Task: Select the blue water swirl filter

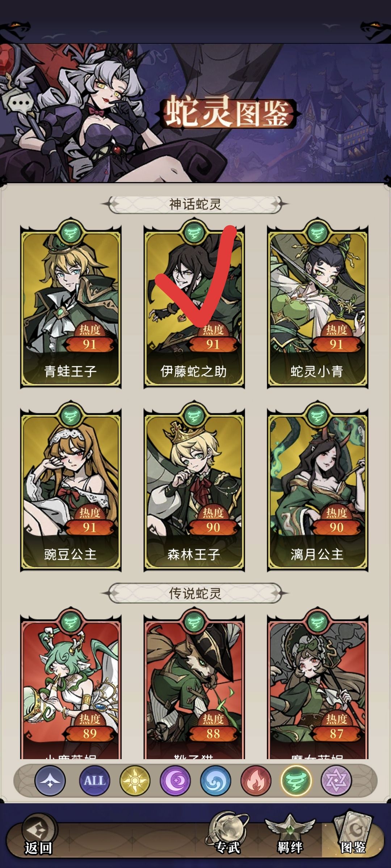Action: point(216,780)
